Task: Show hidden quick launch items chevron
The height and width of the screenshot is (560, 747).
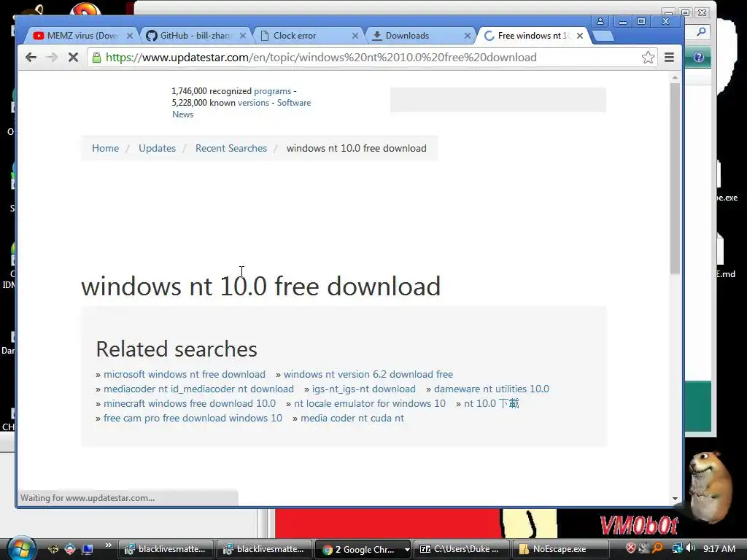Action: 108,545
